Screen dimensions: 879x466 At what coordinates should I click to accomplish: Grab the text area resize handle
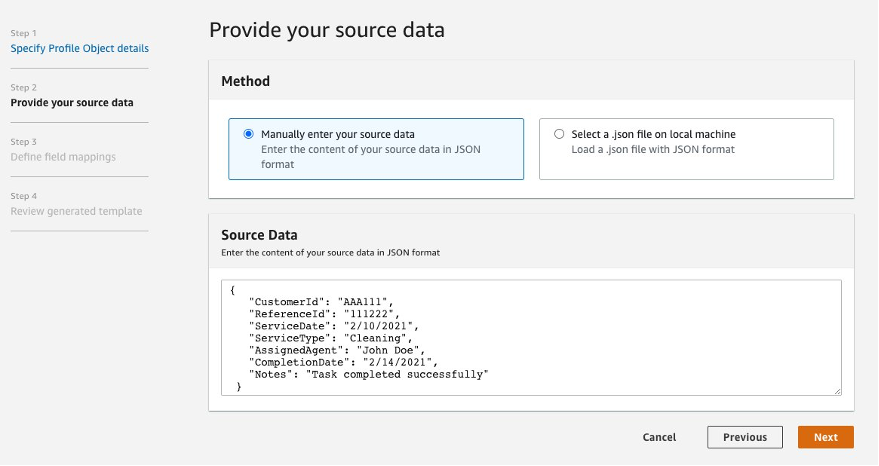click(x=837, y=391)
